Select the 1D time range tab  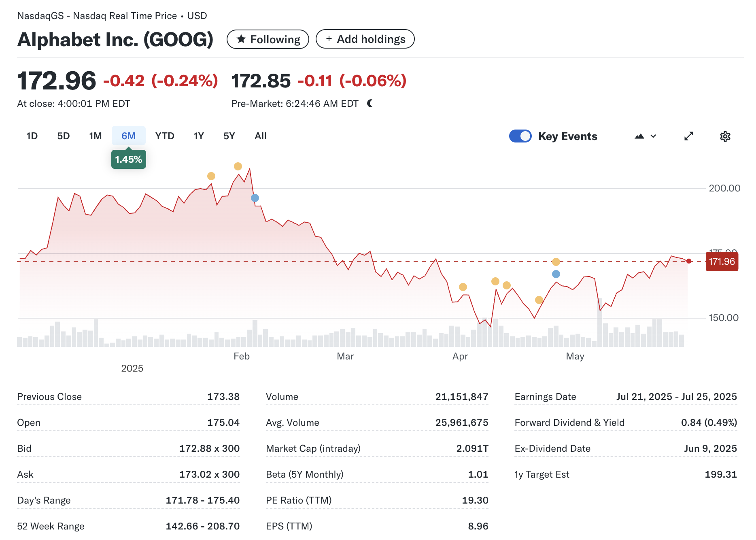tap(32, 136)
